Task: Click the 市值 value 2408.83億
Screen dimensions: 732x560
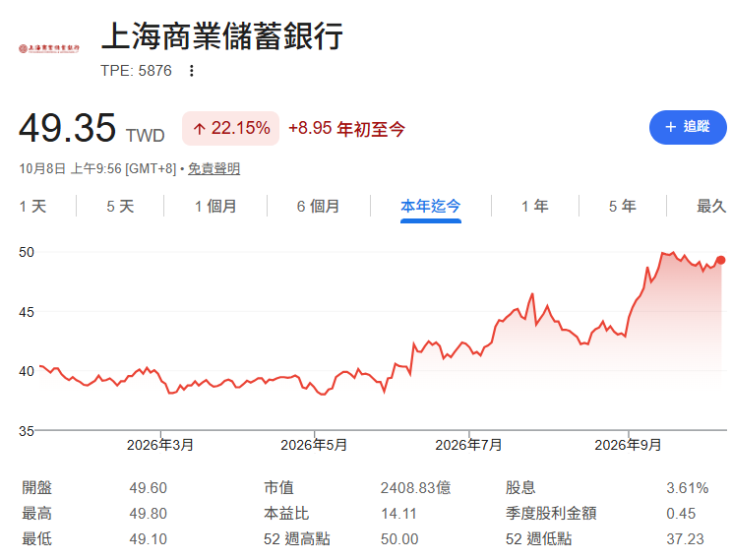Action: 415,488
